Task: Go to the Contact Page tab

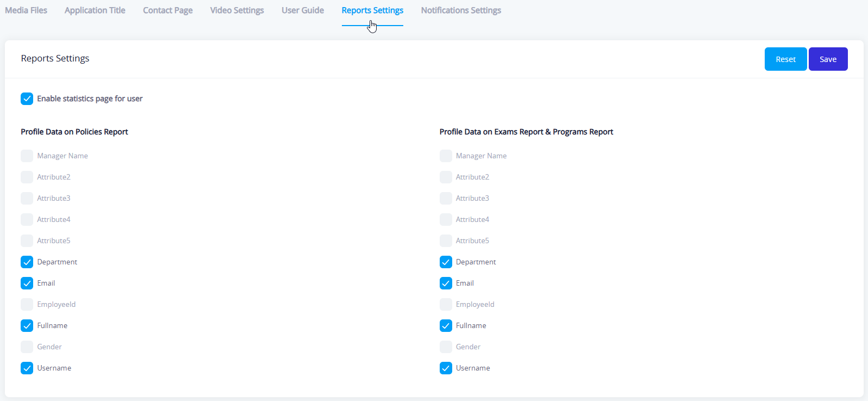Action: [167, 10]
